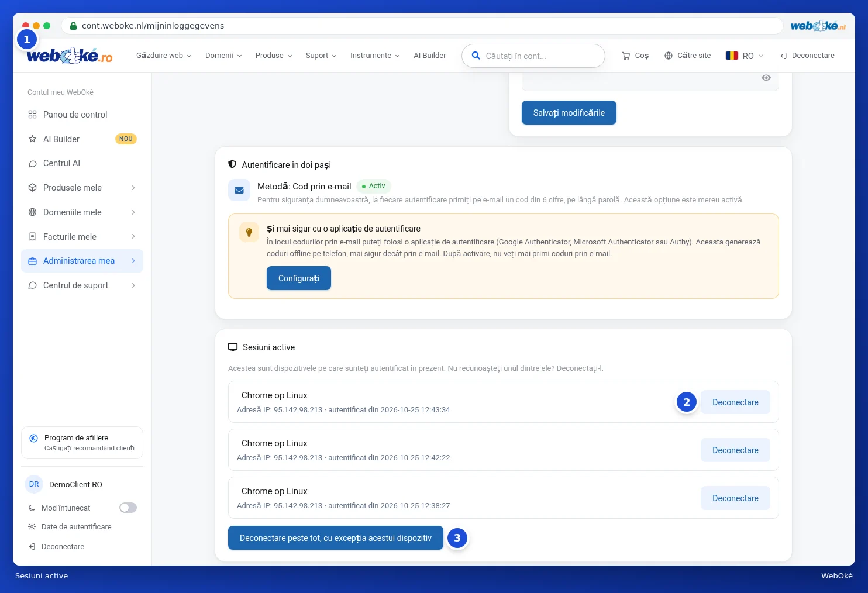Viewport: 868px width, 593px height.
Task: Toggle the Mod întunecat switch
Action: 128,508
